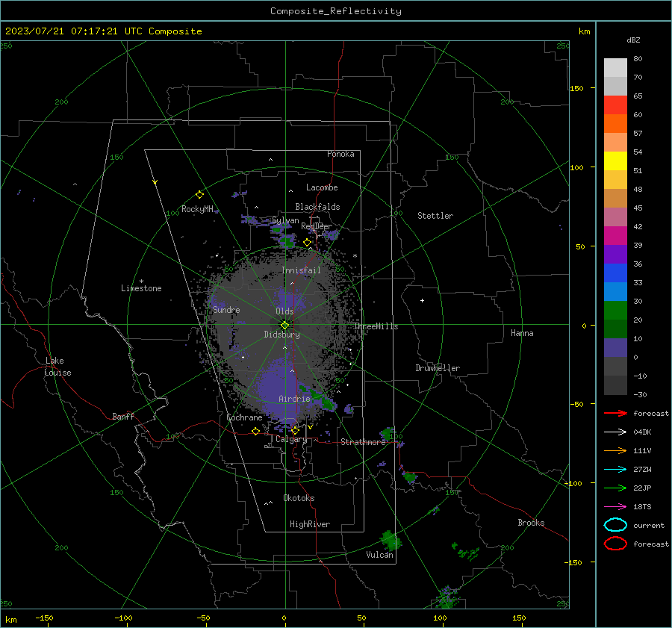The width and height of the screenshot is (672, 628).
Task: Click the Stettler label
Action: (435, 216)
